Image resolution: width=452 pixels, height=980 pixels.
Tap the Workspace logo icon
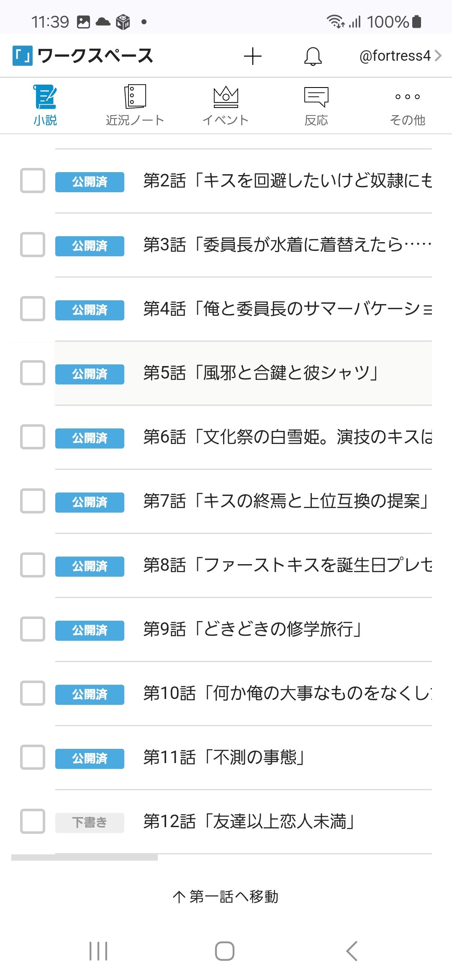(23, 56)
